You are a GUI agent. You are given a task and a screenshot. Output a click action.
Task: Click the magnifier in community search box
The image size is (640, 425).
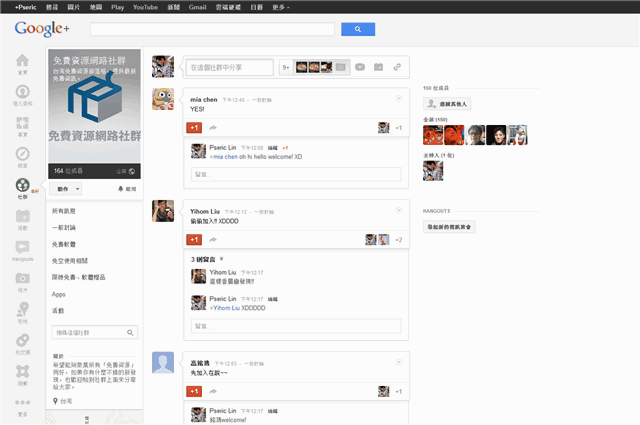[130, 333]
